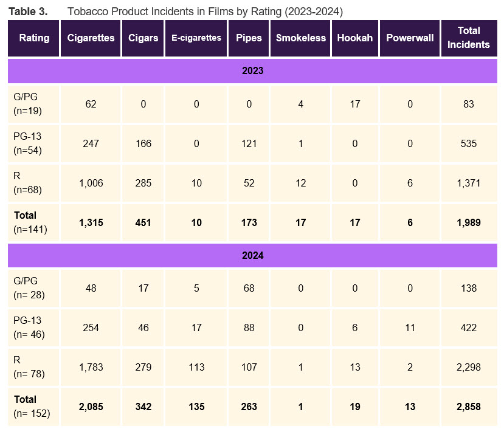This screenshot has height=432, width=504.
Task: Select the Table 3 caption title text
Action: [x=175, y=12]
